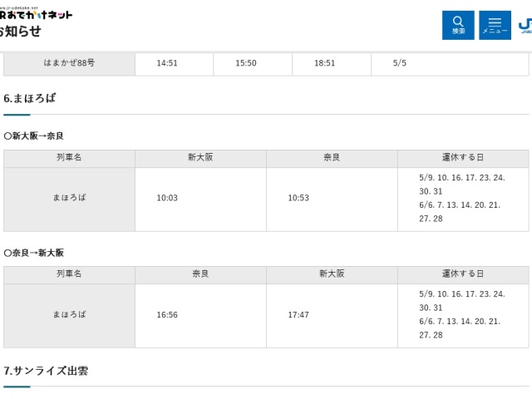The height and width of the screenshot is (399, 532).
Task: Click the 10:53 arrival time cell
Action: pos(298,198)
